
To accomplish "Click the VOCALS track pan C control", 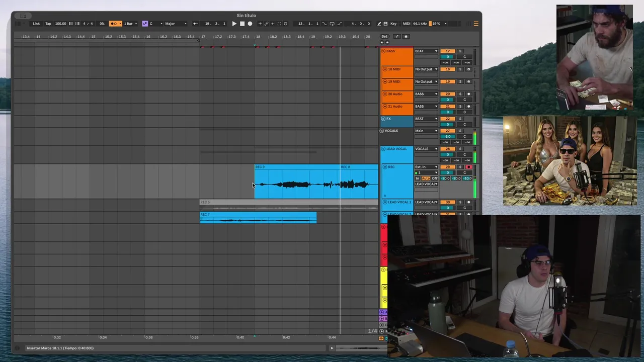I will (x=464, y=136).
